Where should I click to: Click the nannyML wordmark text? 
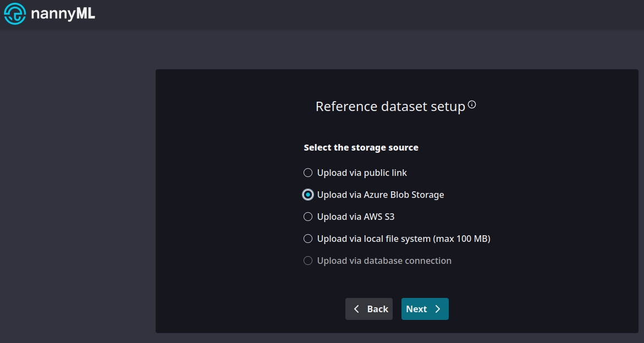63,14
